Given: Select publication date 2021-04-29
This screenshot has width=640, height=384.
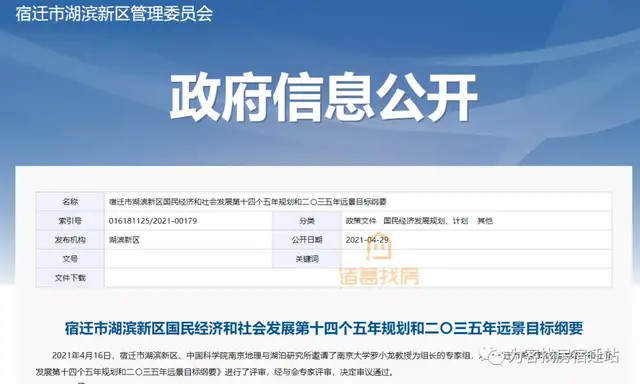Looking at the screenshot, I should click(367, 240).
